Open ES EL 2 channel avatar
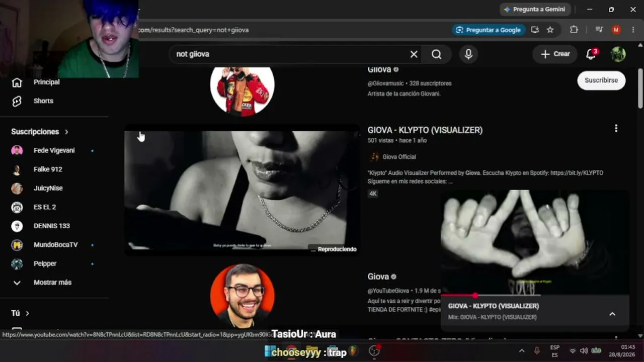The image size is (644, 362). coord(17,207)
